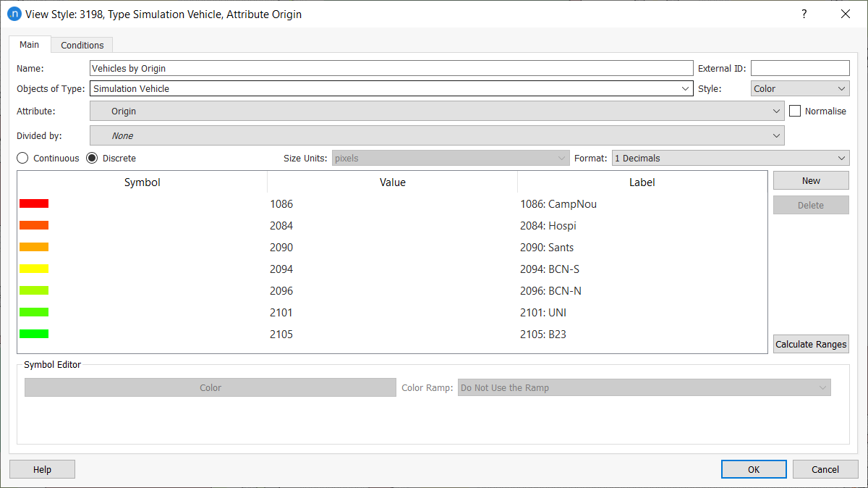Open the Attribute Origin dropdown
This screenshot has height=488, width=868.
pos(436,112)
